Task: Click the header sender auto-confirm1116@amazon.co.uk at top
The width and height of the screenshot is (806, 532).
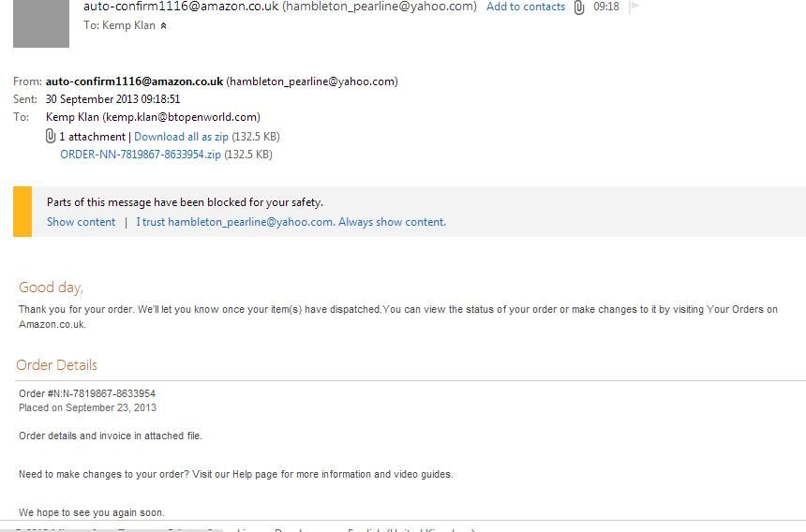Action: (x=181, y=7)
